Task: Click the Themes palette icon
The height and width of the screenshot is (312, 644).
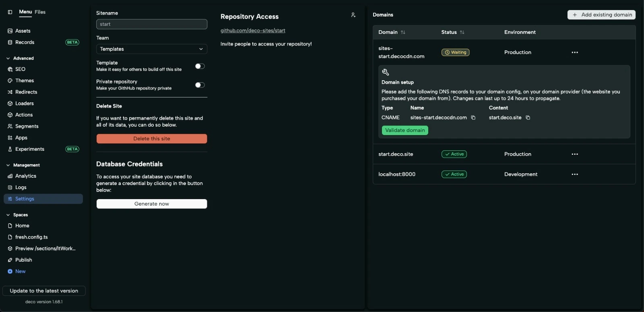Action: click(10, 81)
